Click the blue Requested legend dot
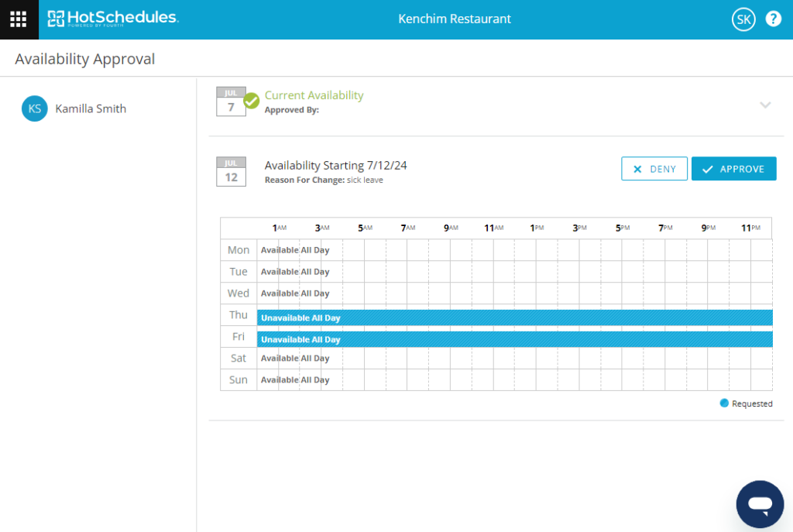 [x=724, y=403]
